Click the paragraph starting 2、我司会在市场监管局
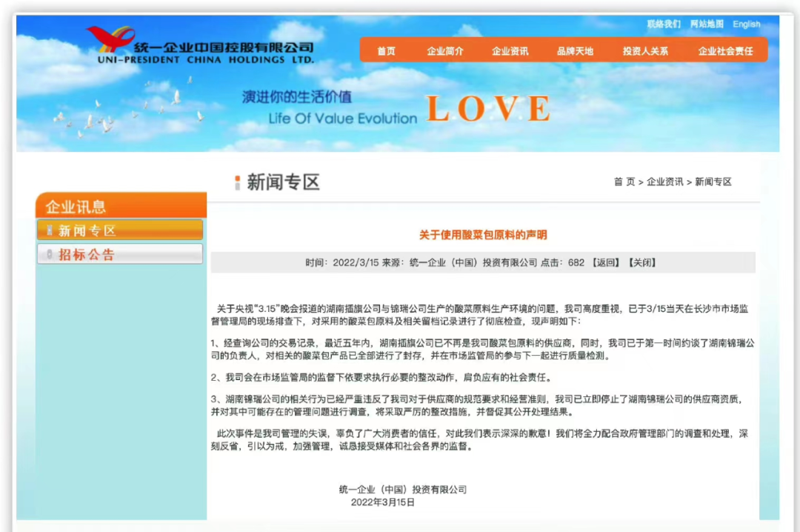 click(x=381, y=377)
